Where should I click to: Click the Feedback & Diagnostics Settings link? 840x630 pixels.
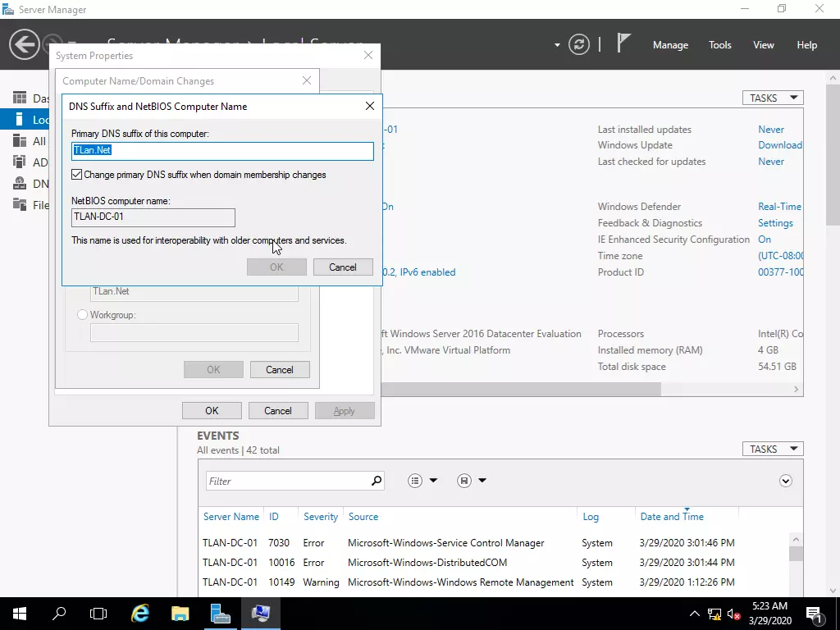775,223
